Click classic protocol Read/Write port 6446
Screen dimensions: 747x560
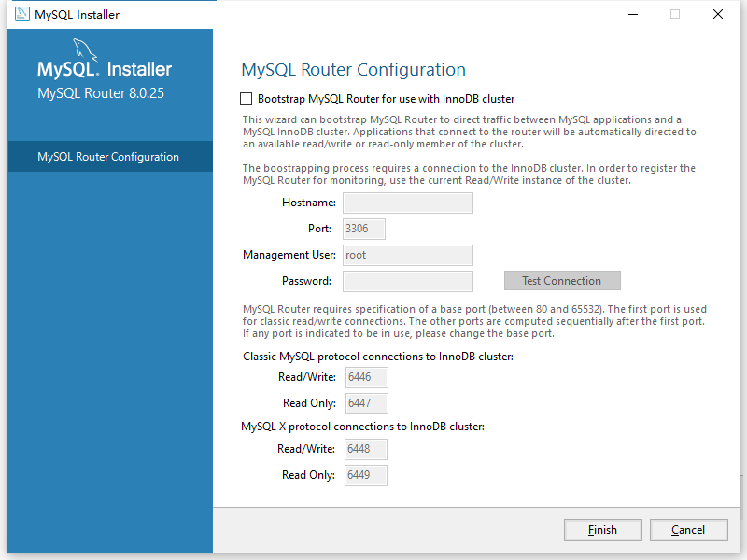[365, 377]
